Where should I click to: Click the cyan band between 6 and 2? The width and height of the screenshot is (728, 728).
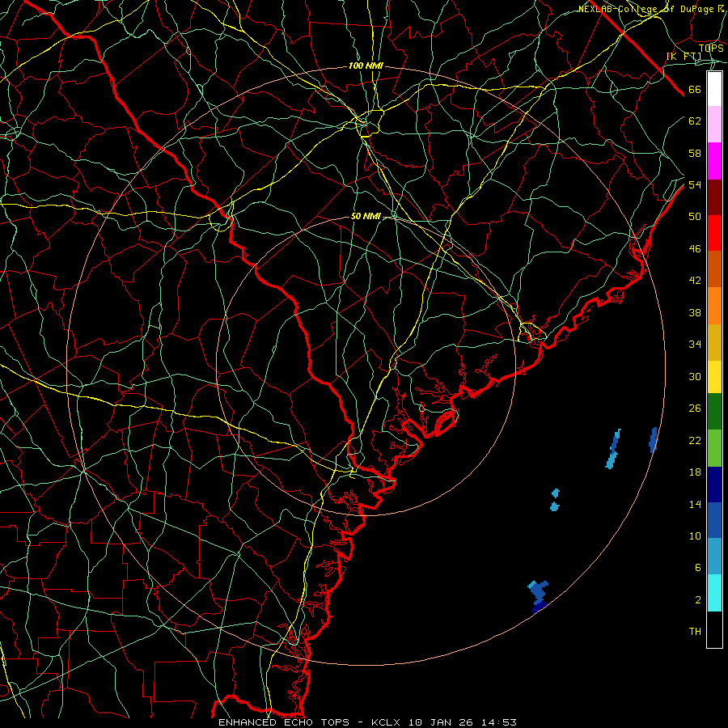(x=714, y=593)
